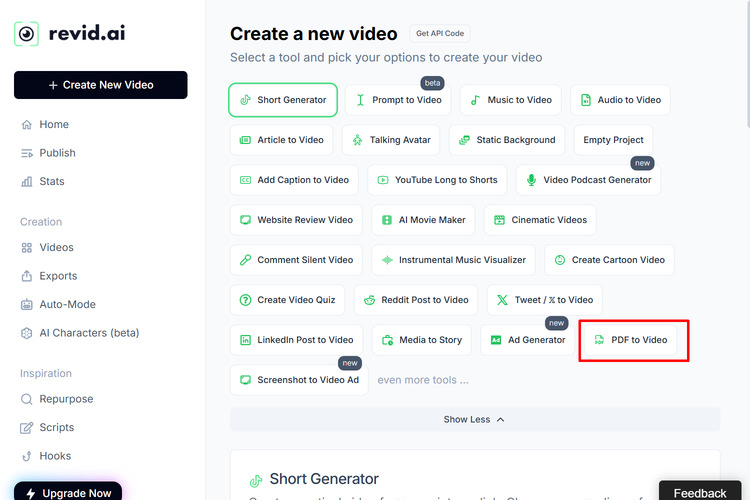Click the Short Generator section heading
Image resolution: width=750 pixels, height=500 pixels.
[x=324, y=479]
